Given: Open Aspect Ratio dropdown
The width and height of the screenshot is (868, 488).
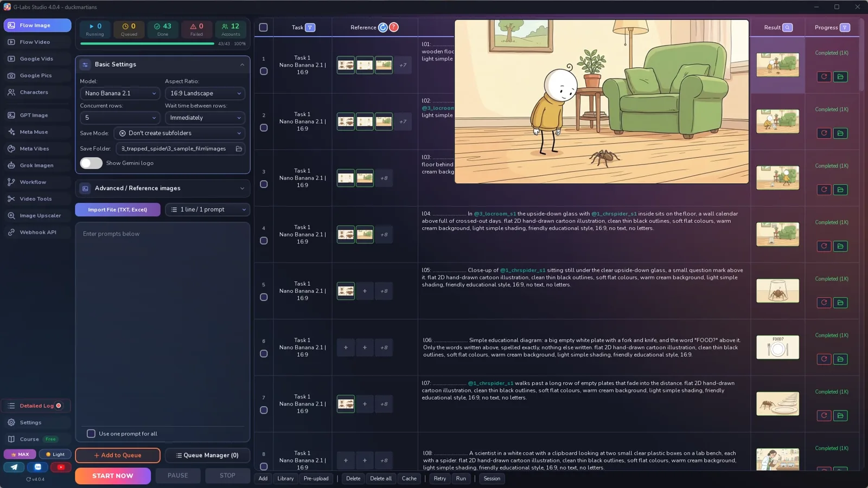Looking at the screenshot, I should [205, 93].
